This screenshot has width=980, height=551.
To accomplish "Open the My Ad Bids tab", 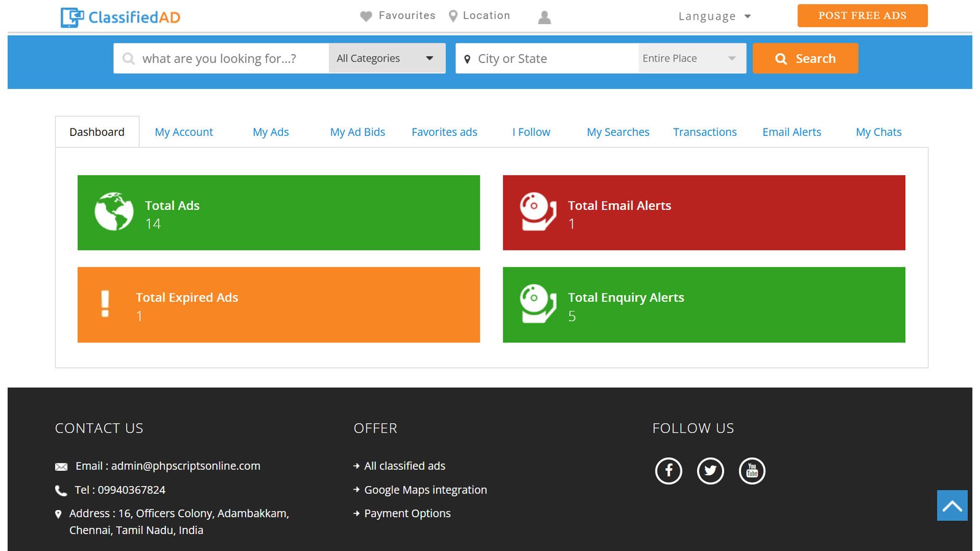I will coord(358,132).
